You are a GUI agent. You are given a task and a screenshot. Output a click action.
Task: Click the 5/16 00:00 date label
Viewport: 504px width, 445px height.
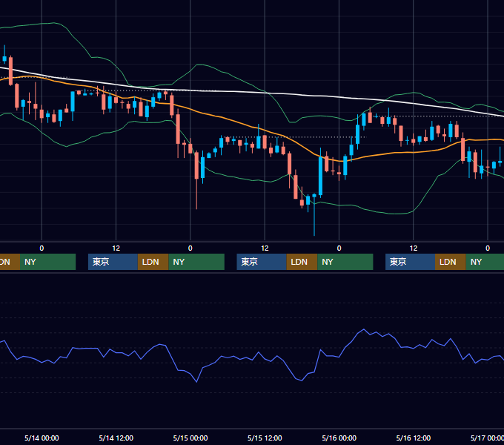tap(339, 438)
